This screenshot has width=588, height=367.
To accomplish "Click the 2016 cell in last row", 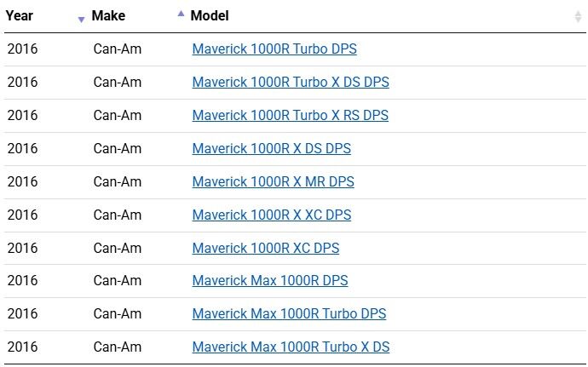I will pos(22,347).
